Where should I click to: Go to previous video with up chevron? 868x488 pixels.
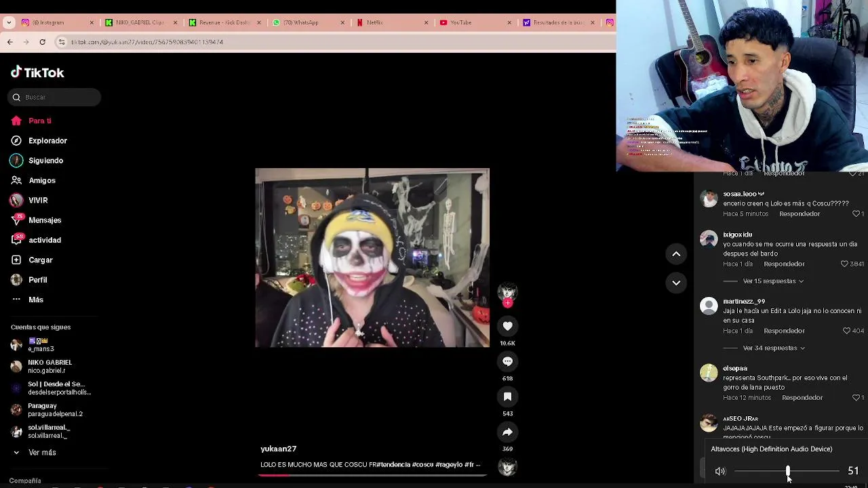pos(676,253)
